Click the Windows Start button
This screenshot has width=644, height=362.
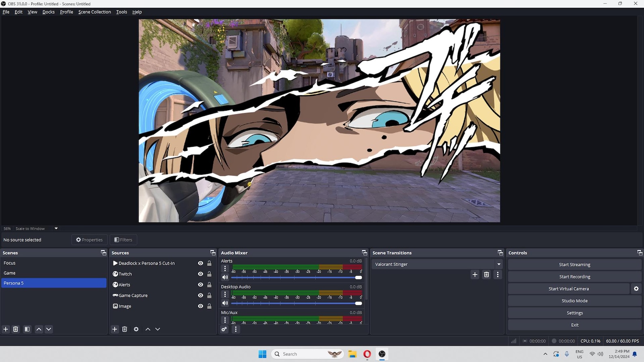[262, 354]
